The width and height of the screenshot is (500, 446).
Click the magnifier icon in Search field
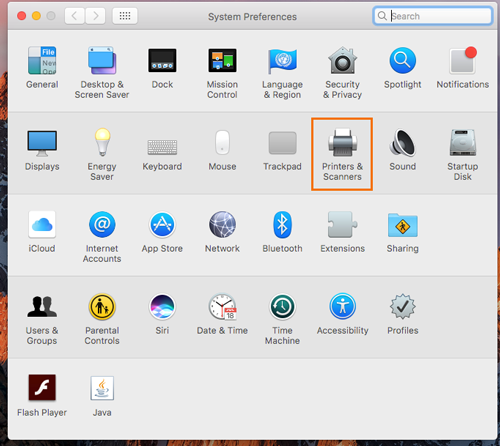click(382, 16)
